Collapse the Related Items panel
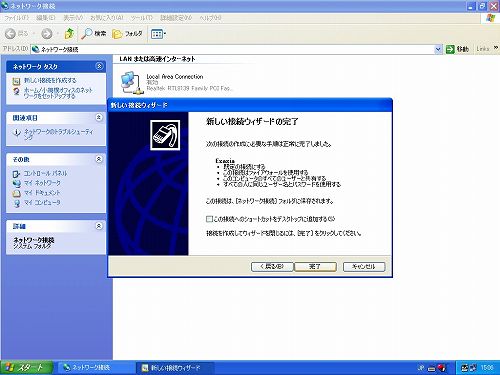500x375 pixels. (99, 117)
